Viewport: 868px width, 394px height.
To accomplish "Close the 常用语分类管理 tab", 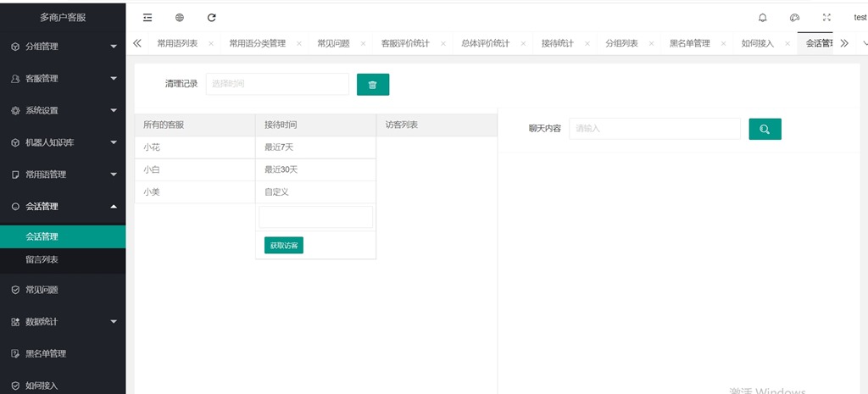I will pos(299,44).
